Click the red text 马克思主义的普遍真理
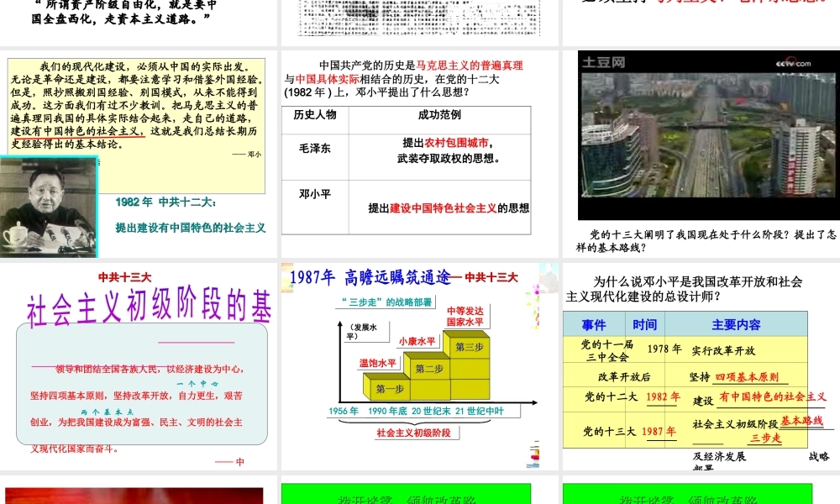Image resolution: width=840 pixels, height=504 pixels. [x=470, y=66]
